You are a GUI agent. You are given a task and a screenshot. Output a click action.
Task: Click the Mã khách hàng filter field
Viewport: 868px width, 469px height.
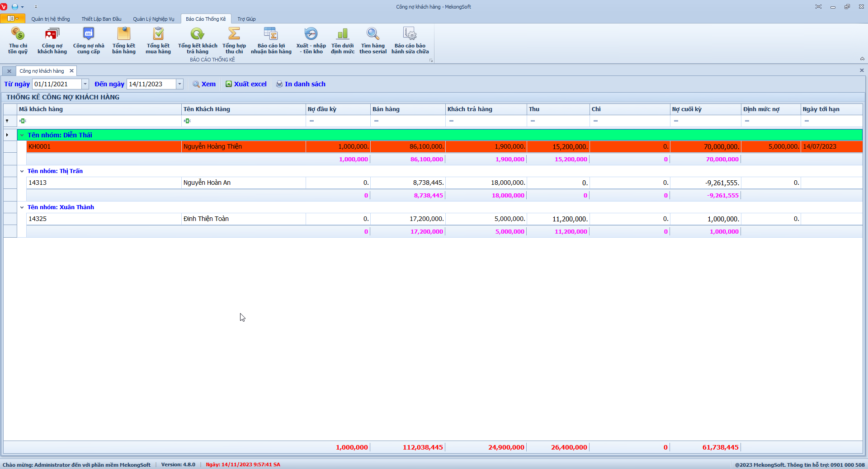pyautogui.click(x=99, y=121)
